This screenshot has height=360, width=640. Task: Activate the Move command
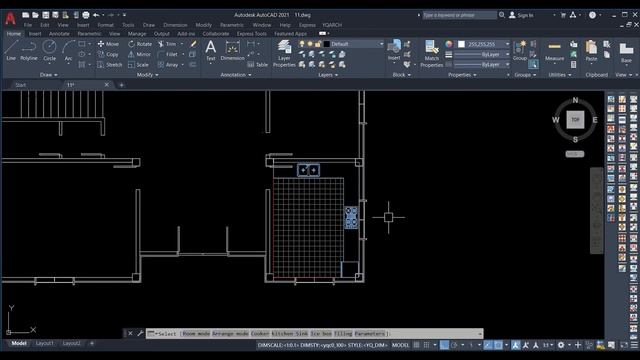click(108, 44)
